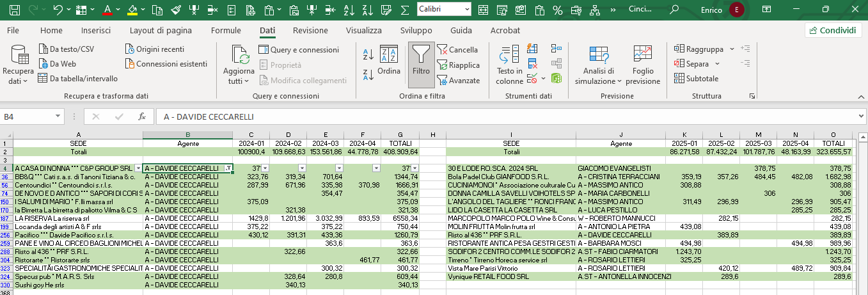868x295 pixels.
Task: Open the font name Calibri combo box
Action: coord(444,9)
